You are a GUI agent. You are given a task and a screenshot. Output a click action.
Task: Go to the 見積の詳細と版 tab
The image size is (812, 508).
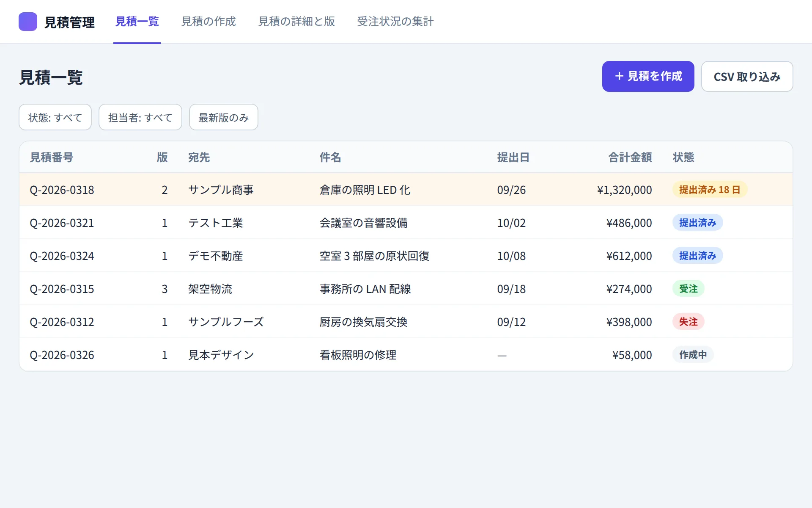(296, 22)
